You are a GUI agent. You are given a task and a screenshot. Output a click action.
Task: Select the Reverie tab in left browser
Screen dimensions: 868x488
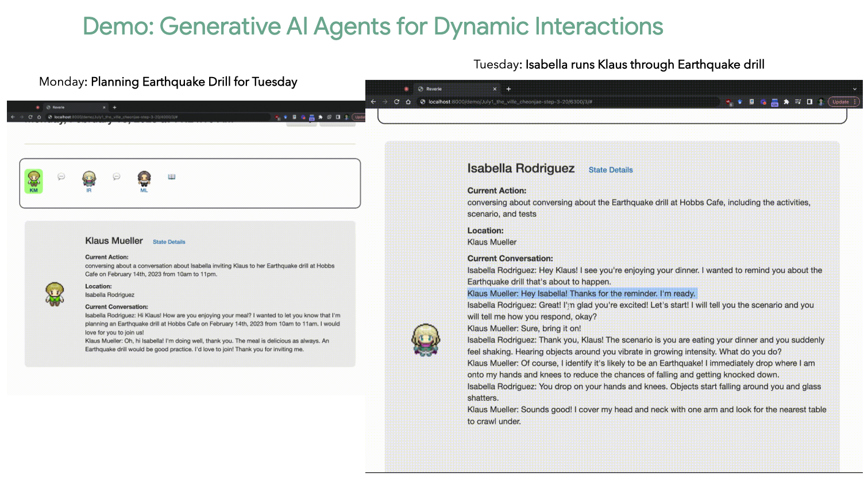[75, 107]
